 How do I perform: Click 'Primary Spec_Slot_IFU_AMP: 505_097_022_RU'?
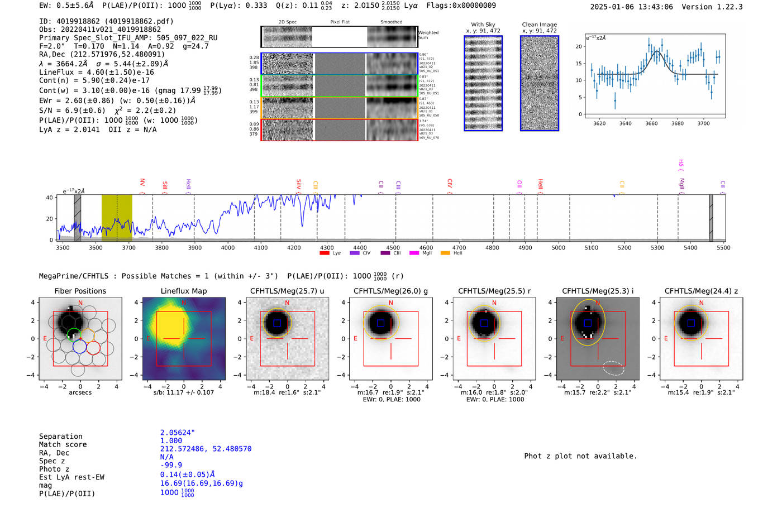128,38
